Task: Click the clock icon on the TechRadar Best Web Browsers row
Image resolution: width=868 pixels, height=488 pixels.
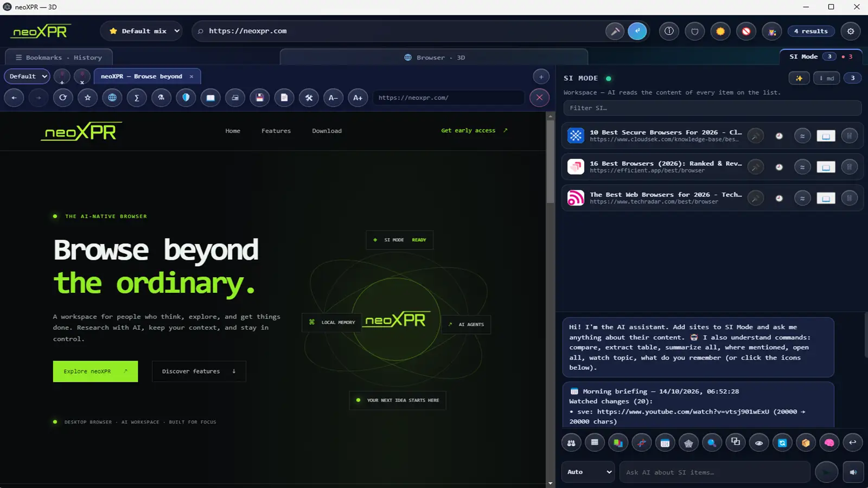Action: (x=779, y=198)
